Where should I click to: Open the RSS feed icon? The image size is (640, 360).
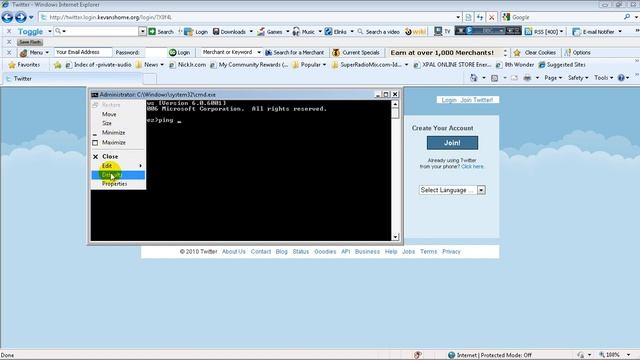[x=528, y=31]
